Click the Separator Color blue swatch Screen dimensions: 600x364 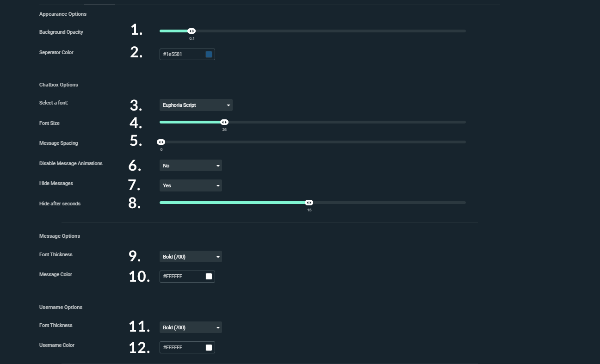209,55
